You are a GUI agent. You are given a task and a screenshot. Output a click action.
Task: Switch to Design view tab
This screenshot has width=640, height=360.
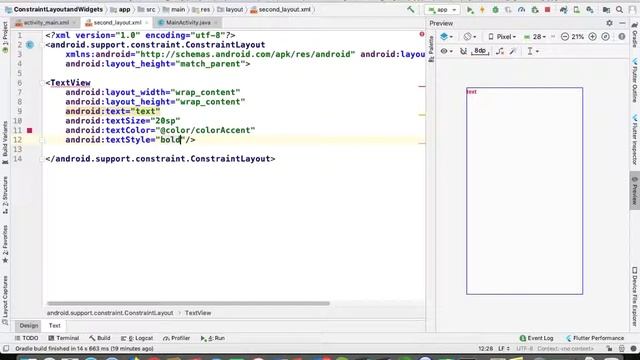click(x=29, y=326)
